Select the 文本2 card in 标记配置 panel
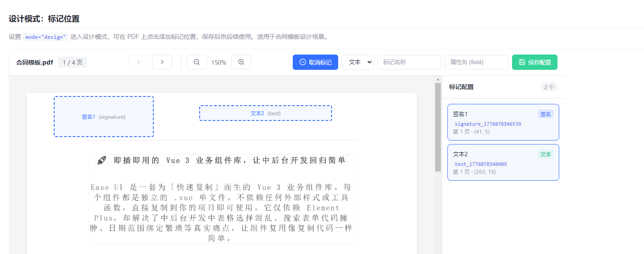The image size is (644, 254). (503, 162)
